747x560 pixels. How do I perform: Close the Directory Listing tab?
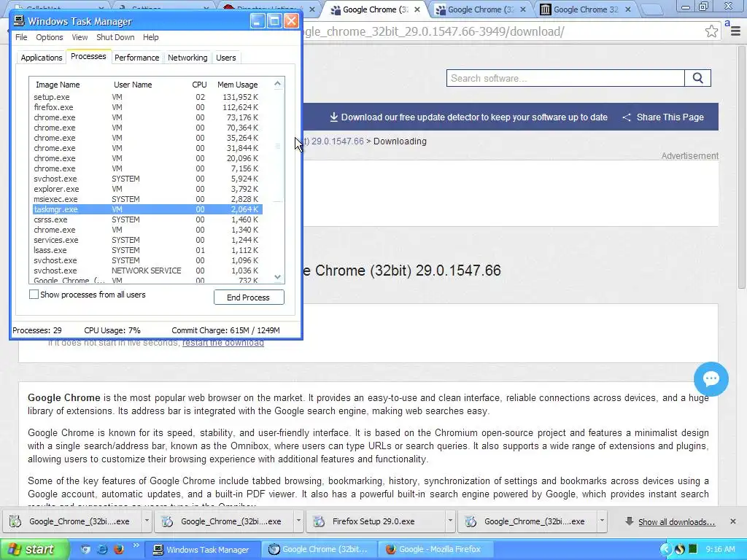311,9
